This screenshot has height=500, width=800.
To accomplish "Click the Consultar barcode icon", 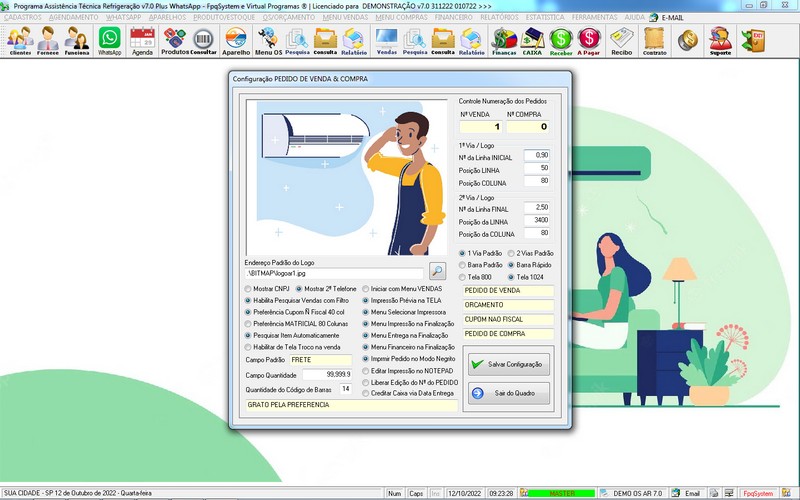I will tap(203, 41).
